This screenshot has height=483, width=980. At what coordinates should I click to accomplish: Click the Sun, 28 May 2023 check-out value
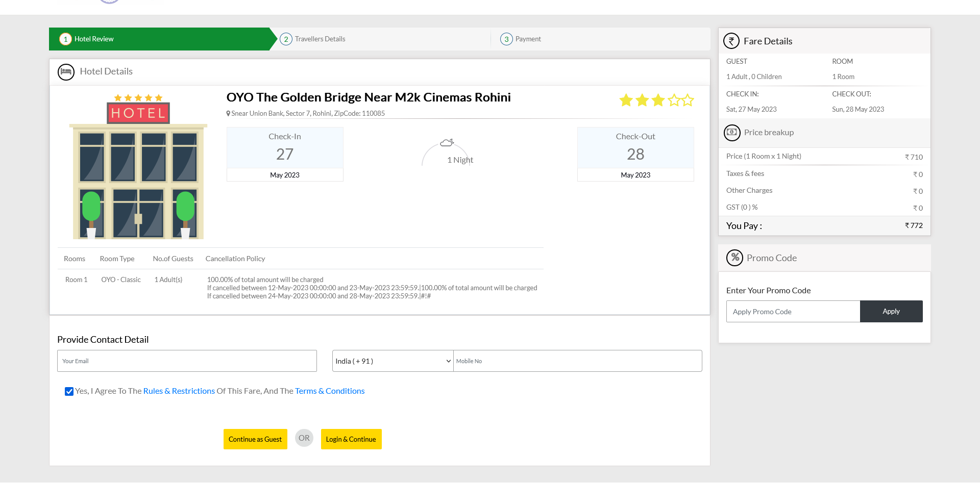(858, 110)
